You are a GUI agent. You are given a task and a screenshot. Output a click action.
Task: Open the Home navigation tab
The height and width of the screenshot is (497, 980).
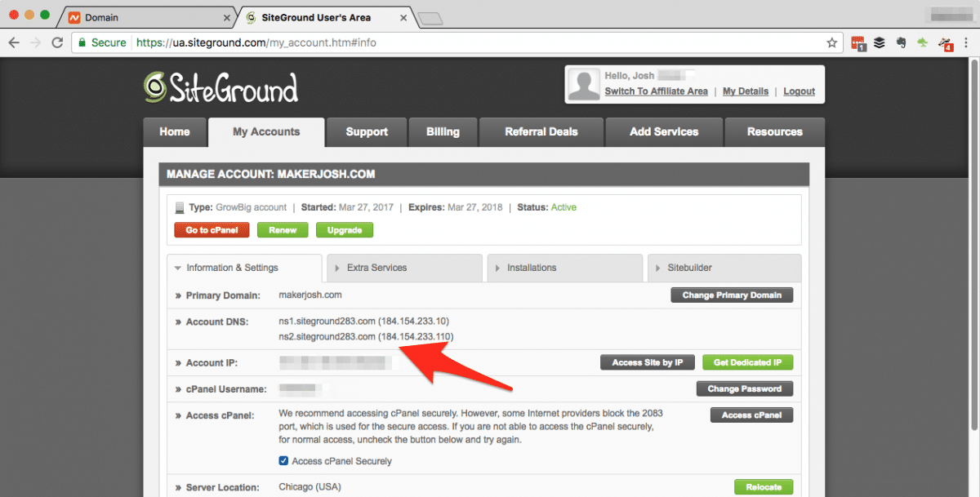[x=175, y=132]
